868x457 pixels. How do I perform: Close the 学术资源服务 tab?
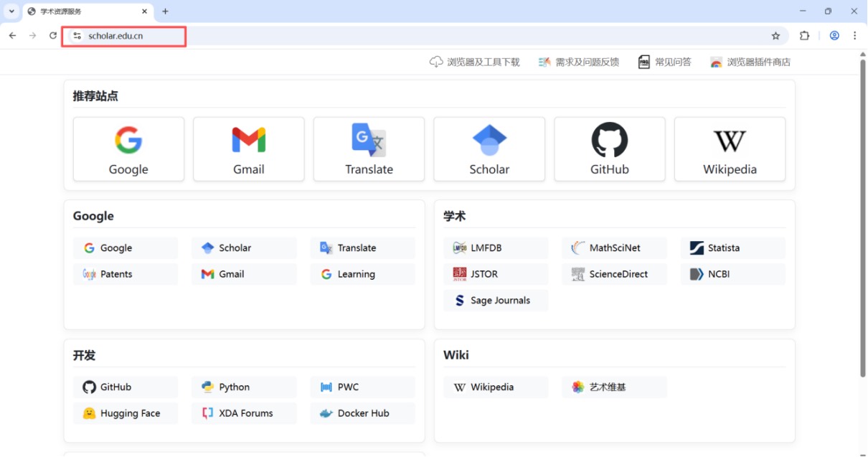[x=144, y=11]
